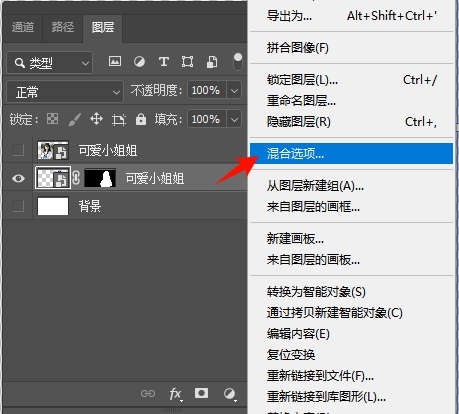Add a layer mask icon
The image size is (459, 414).
pyautogui.click(x=201, y=393)
